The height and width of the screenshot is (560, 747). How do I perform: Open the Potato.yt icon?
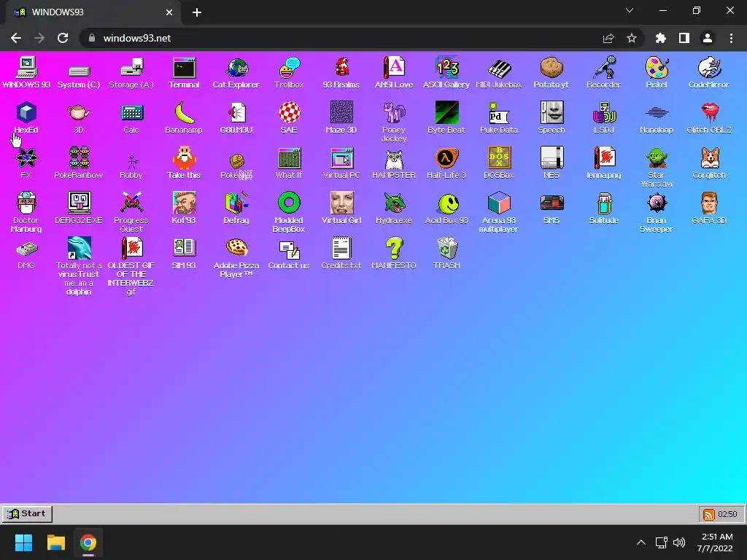pos(551,72)
